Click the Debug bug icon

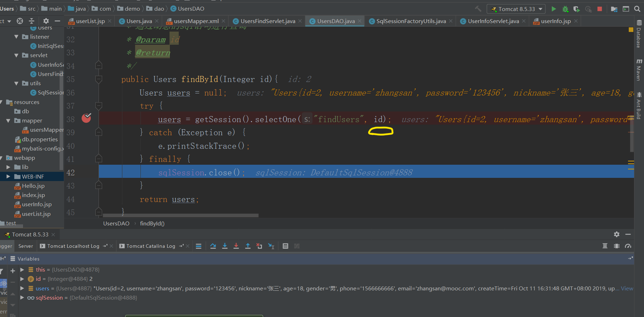click(x=565, y=9)
